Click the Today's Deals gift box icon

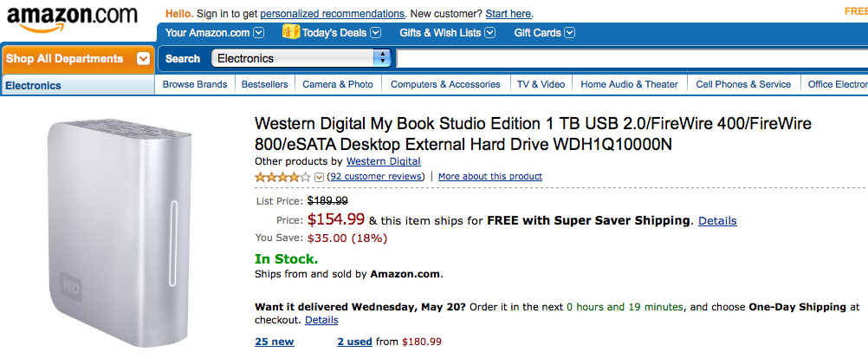click(290, 32)
